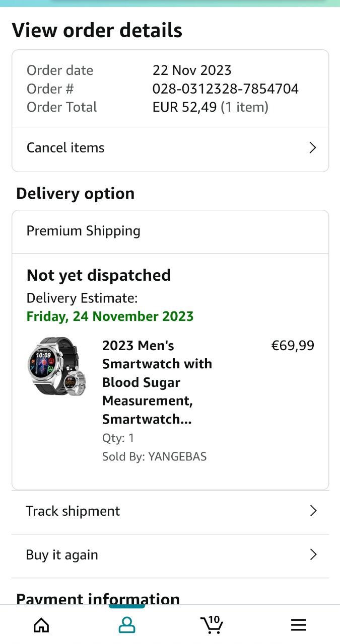Select Cancel items option
Image resolution: width=340 pixels, height=644 pixels.
coord(65,147)
